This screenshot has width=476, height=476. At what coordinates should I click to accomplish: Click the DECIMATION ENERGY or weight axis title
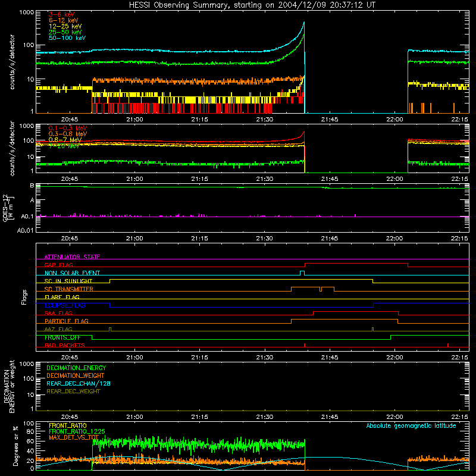pos(9,386)
